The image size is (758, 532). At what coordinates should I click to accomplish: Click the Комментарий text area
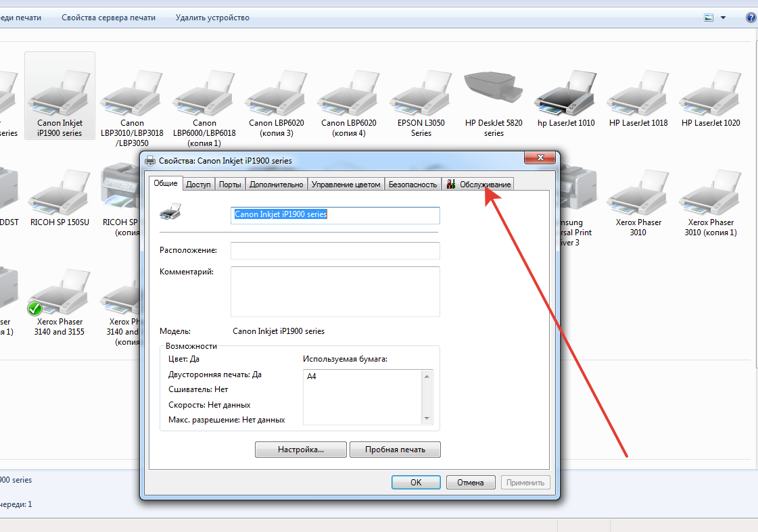click(335, 291)
